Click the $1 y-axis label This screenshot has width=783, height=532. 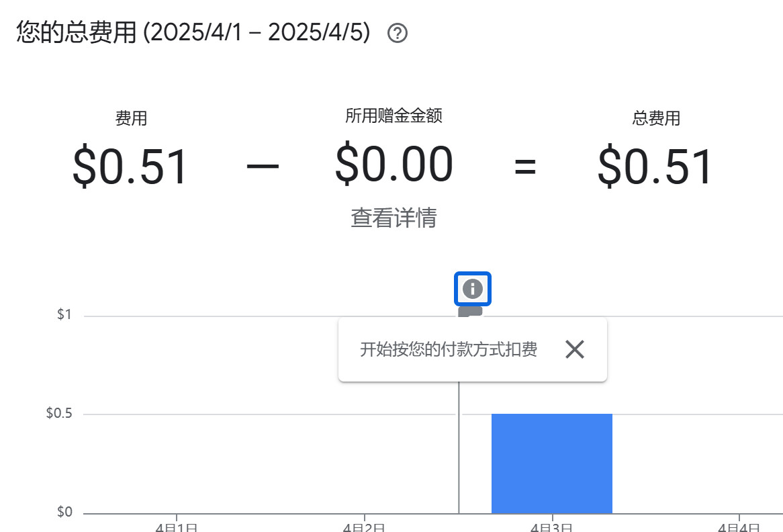[x=64, y=315]
